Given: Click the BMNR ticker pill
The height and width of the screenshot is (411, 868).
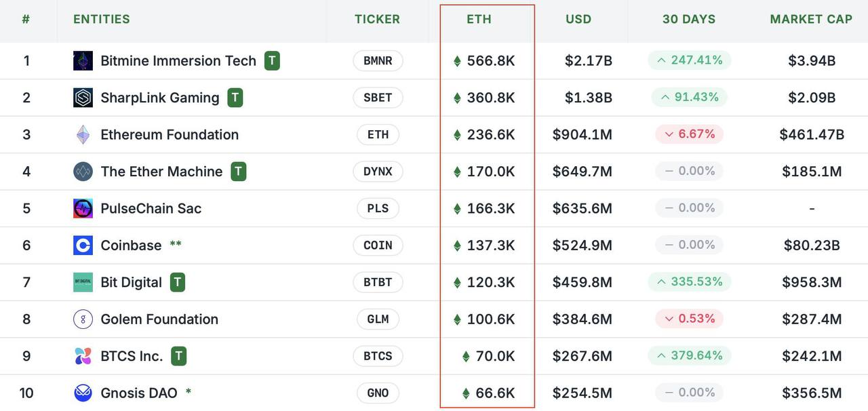Looking at the screenshot, I should [378, 60].
